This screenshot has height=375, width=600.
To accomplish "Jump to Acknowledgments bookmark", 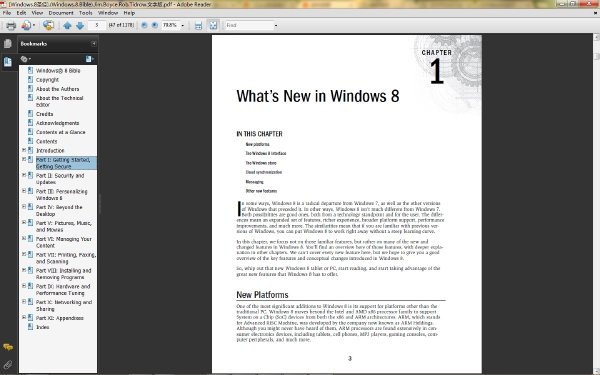I will [57, 123].
